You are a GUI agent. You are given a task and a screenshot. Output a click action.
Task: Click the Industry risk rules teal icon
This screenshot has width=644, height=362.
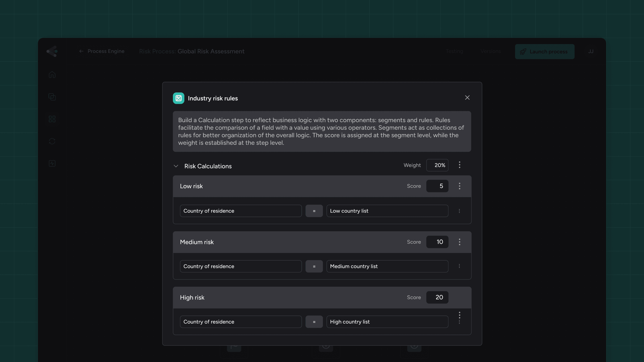178,98
